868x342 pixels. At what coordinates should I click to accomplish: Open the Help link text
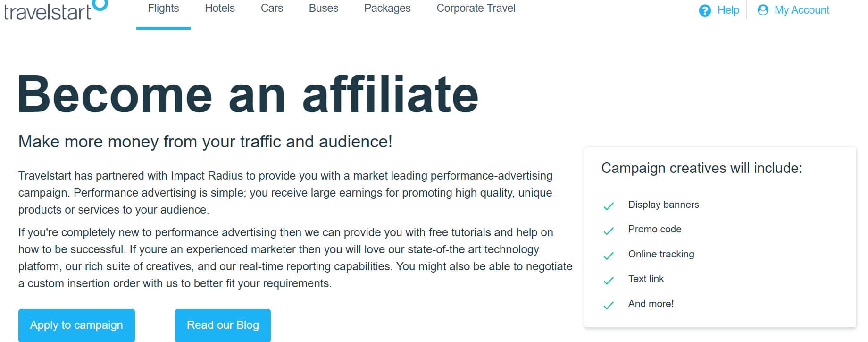pyautogui.click(x=728, y=10)
